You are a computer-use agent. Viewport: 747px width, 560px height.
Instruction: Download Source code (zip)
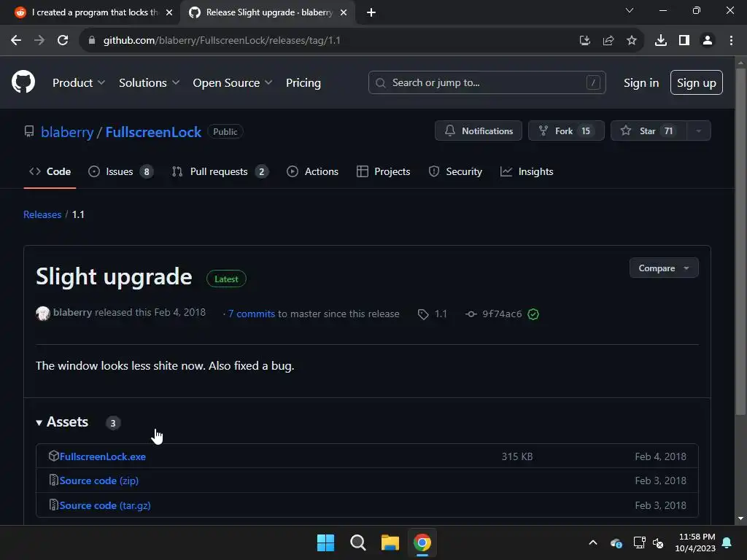click(x=98, y=481)
